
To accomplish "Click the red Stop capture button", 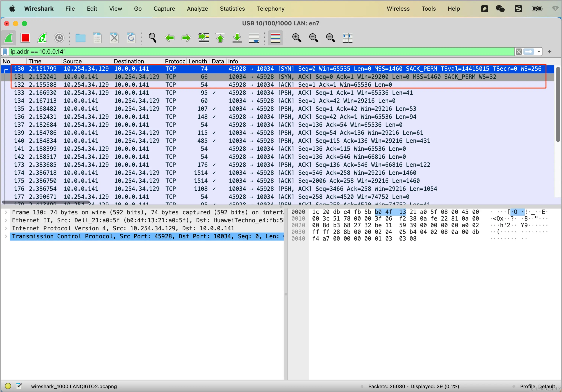I will (25, 38).
